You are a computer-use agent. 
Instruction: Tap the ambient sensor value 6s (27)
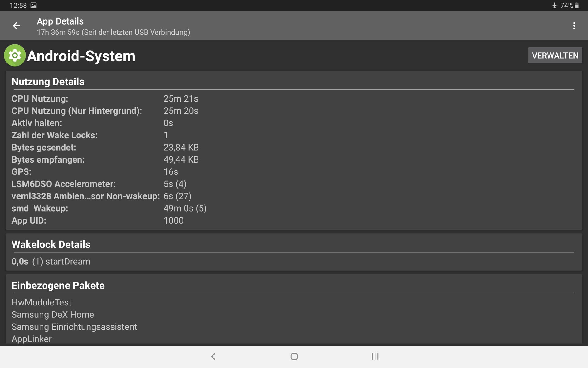coord(177,196)
